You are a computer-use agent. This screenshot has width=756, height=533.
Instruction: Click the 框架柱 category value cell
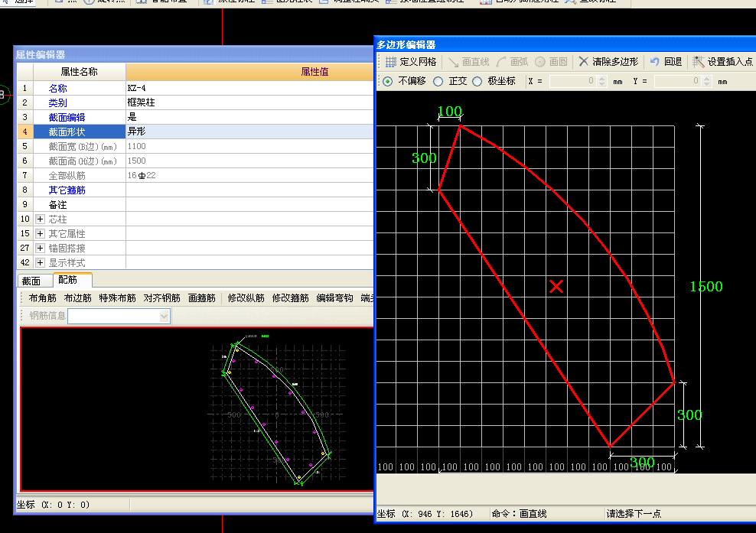tap(249, 102)
